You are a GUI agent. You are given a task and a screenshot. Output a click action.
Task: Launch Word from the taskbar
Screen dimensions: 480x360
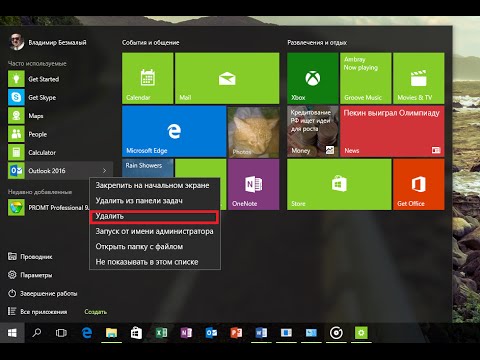tap(261, 333)
